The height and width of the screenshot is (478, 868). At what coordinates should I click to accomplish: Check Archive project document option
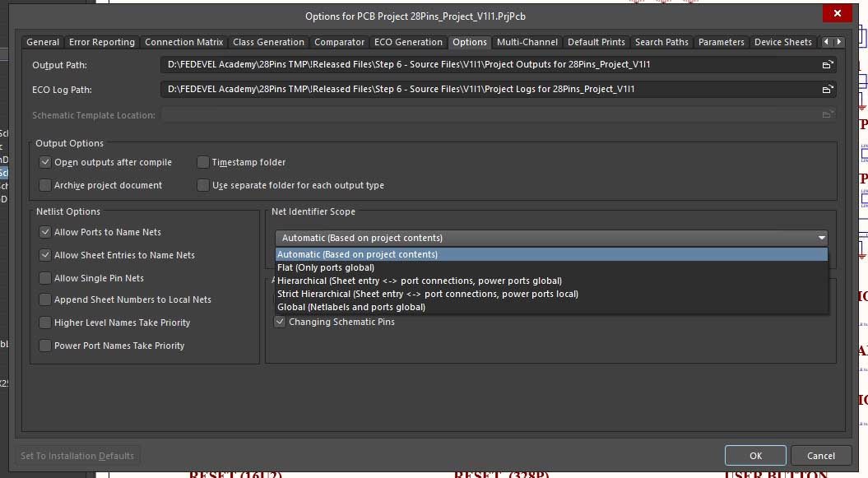click(x=45, y=186)
